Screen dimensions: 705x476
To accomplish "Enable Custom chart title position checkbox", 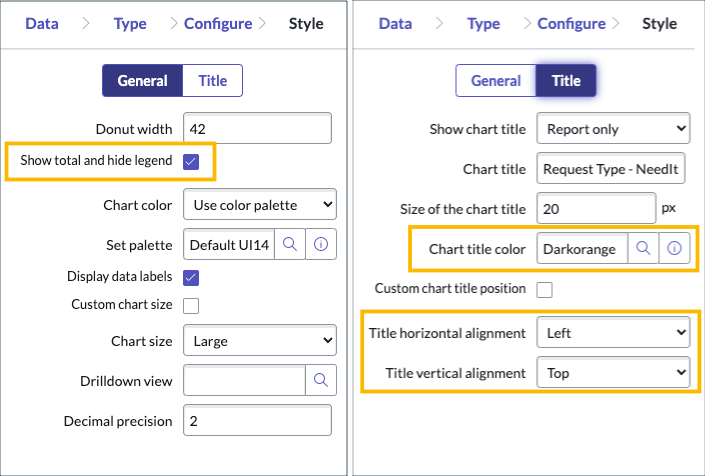I will [545, 289].
